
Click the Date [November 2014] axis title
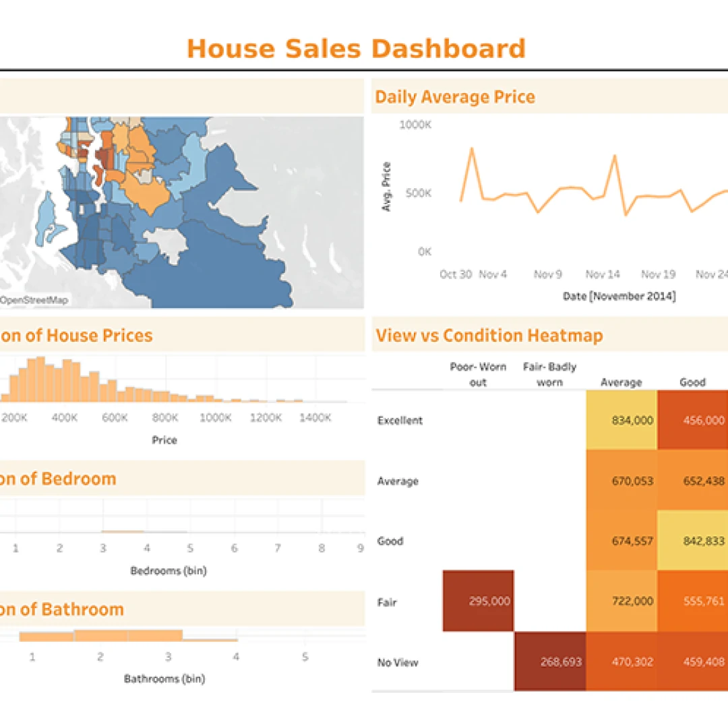(619, 296)
